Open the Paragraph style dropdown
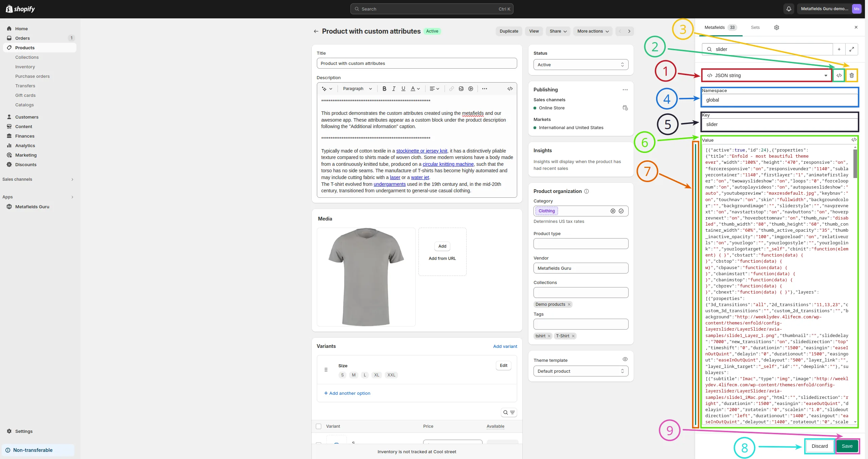868x459 pixels. tap(357, 89)
